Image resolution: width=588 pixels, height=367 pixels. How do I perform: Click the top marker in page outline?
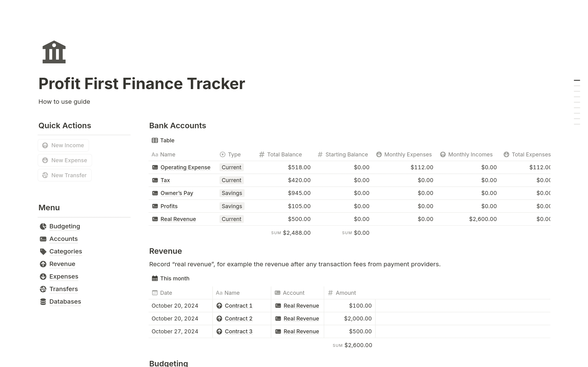click(577, 81)
